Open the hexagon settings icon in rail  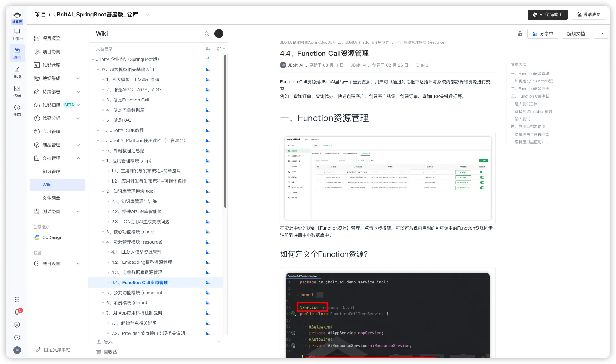[17, 325]
